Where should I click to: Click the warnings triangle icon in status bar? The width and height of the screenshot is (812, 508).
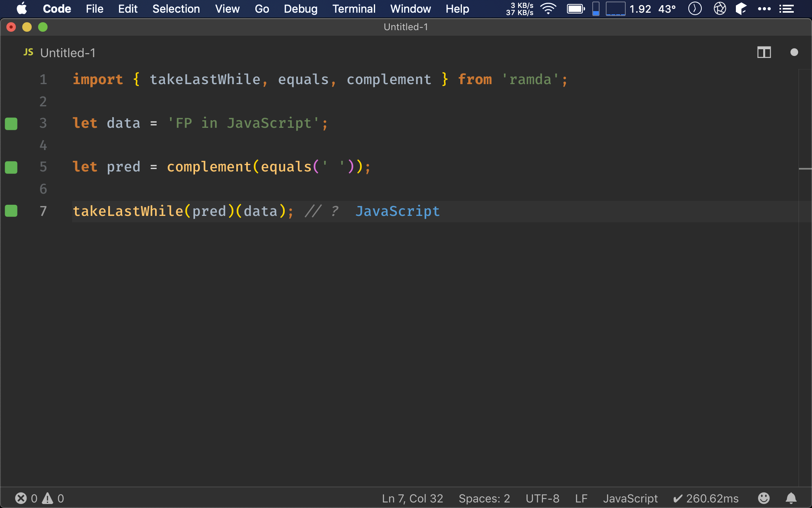tap(48, 498)
